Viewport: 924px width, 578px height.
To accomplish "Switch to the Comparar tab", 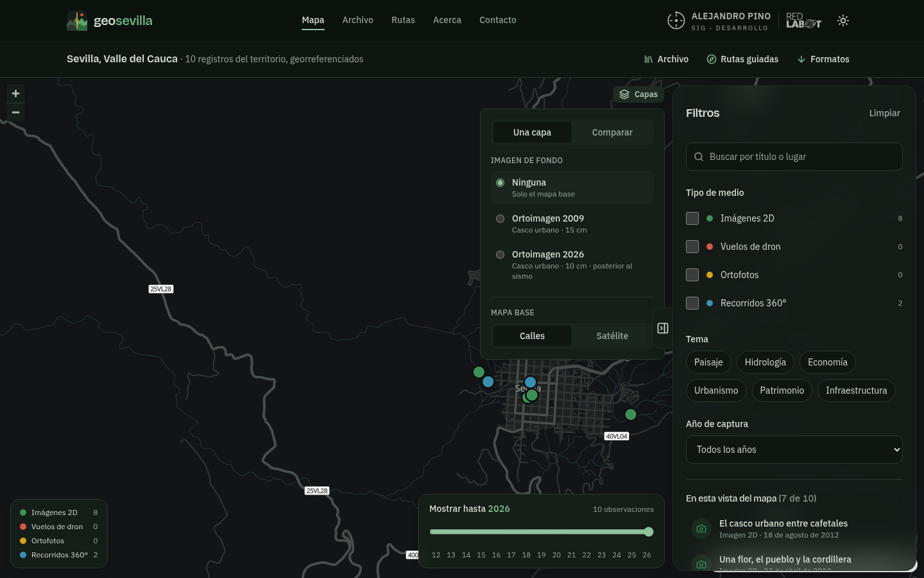I will pos(612,132).
